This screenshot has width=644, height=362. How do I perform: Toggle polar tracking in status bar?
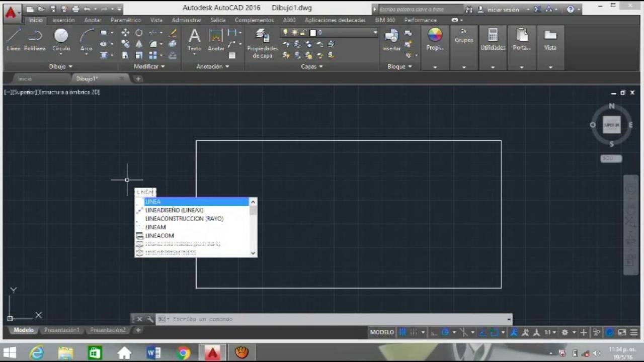445,332
